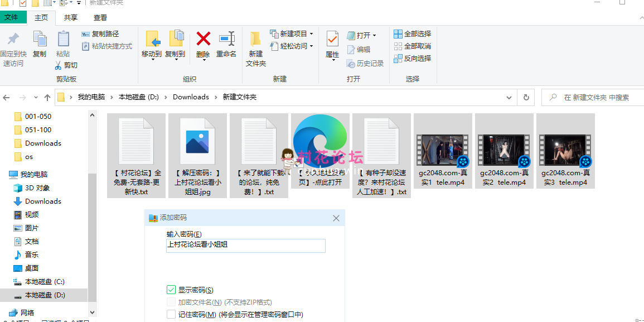Click the Delete (删除) red X icon
Viewport: 644px width, 322px height.
203,39
